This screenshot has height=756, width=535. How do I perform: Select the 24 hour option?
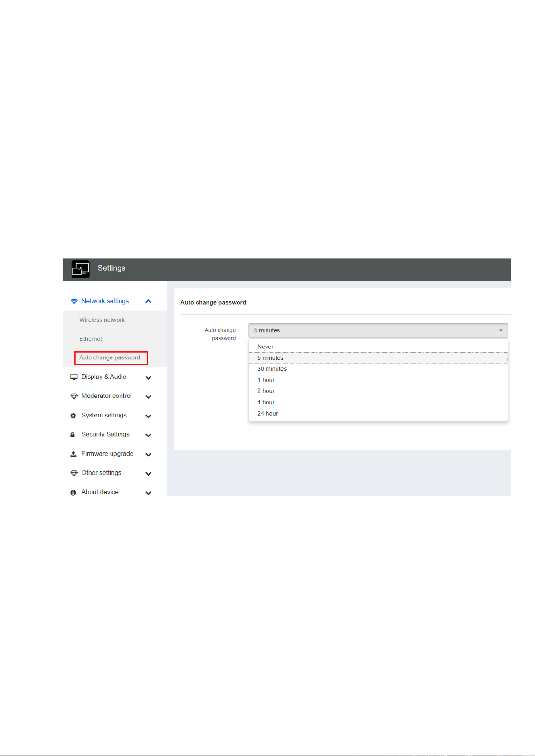[x=378, y=414]
